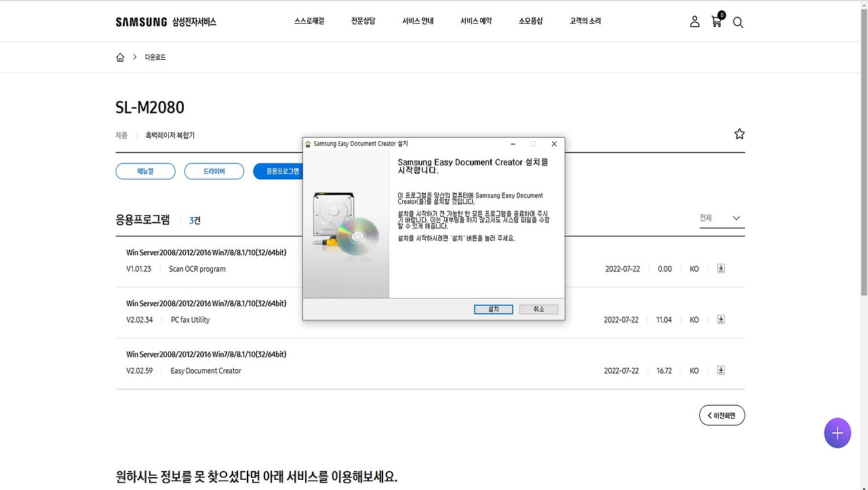Open the purple plus floating action button
868x490 pixels.
837,433
